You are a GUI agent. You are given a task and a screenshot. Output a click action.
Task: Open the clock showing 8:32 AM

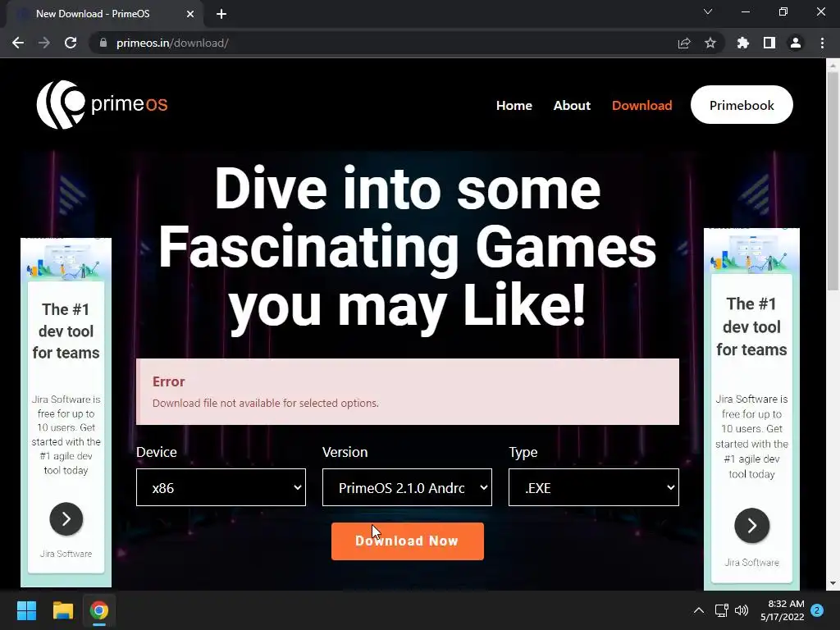tap(782, 610)
